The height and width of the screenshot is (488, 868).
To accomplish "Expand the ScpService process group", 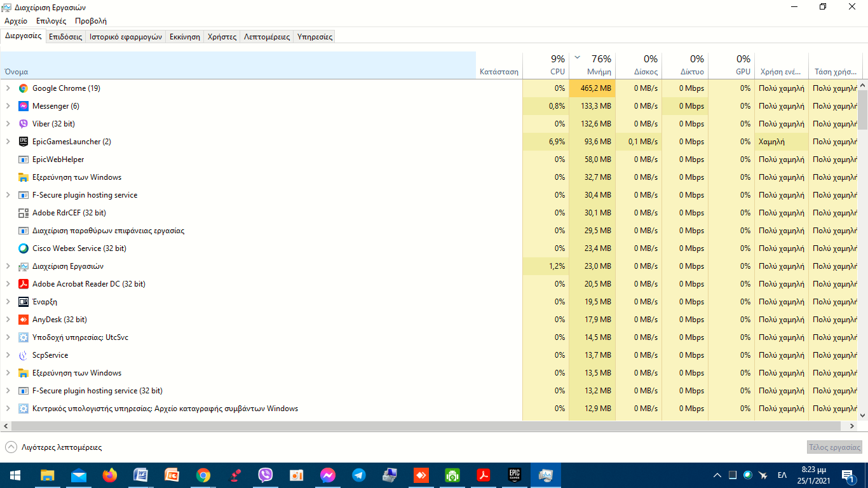I will [8, 355].
